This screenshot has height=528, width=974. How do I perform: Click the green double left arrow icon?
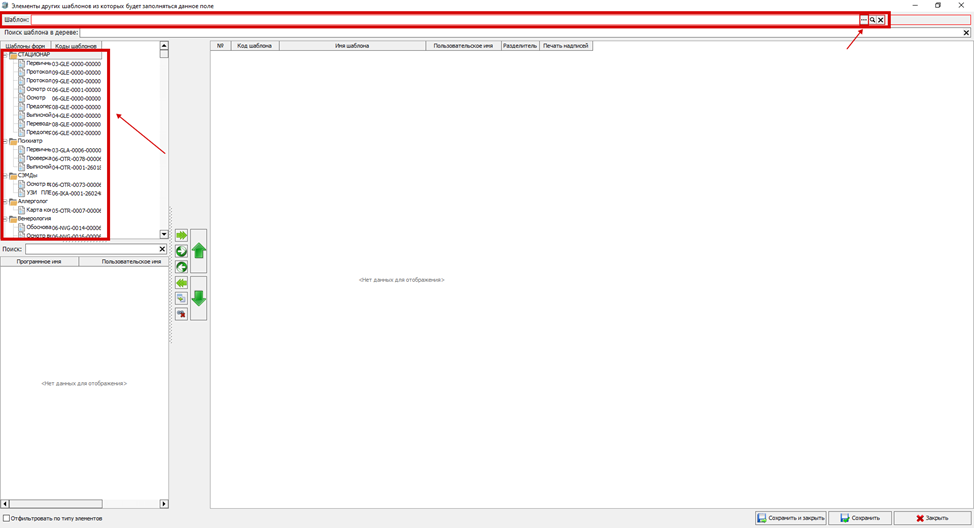click(x=182, y=283)
